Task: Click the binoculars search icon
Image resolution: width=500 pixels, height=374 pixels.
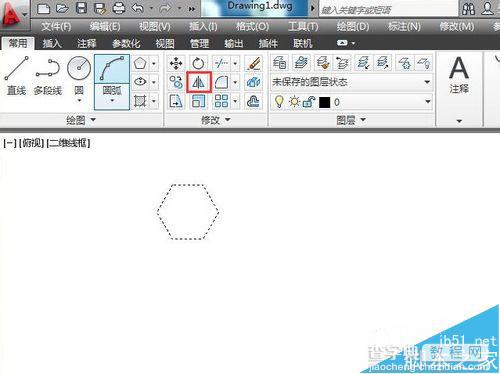Action: click(468, 9)
